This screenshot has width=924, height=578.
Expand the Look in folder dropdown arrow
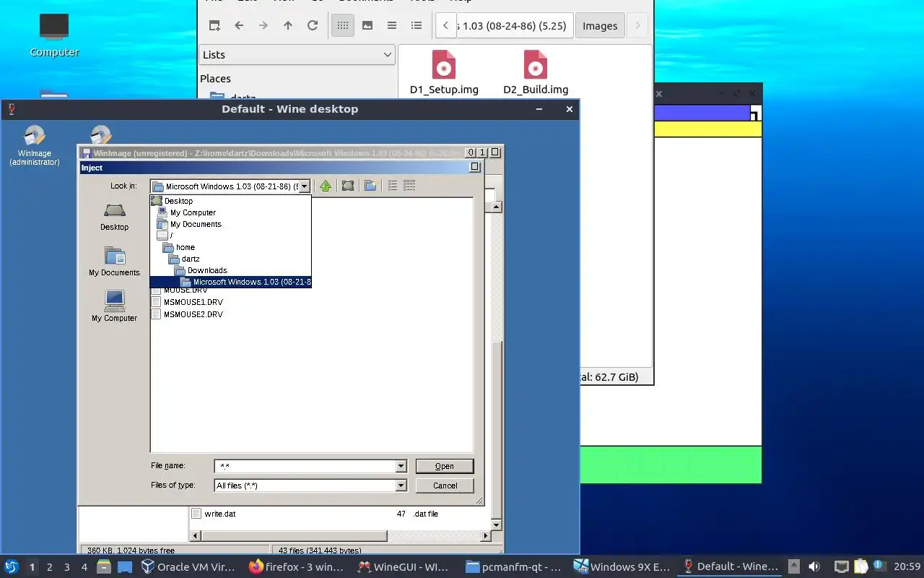point(304,186)
